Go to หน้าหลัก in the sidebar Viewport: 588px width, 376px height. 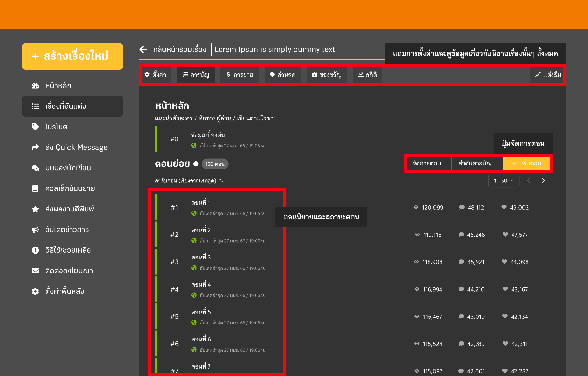coord(73,86)
